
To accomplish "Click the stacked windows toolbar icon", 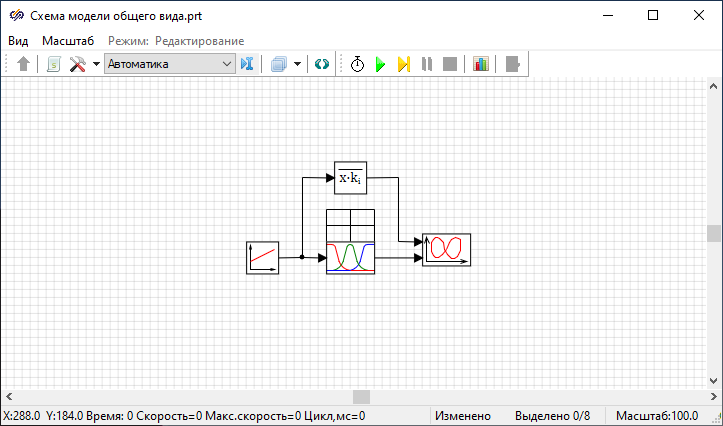I will click(279, 64).
